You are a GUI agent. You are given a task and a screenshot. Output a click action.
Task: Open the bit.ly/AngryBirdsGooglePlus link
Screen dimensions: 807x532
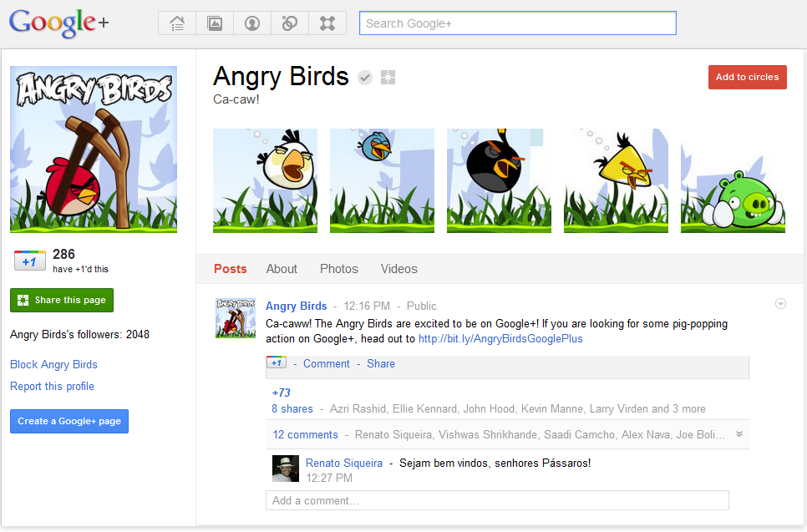(500, 338)
